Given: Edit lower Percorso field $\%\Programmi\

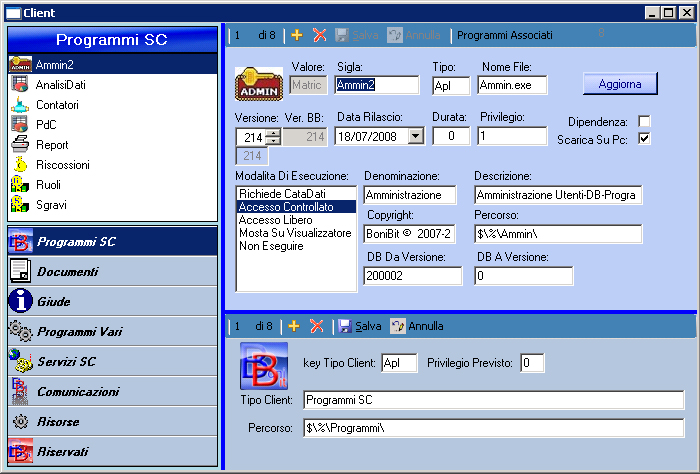Looking at the screenshot, I should pos(494,428).
